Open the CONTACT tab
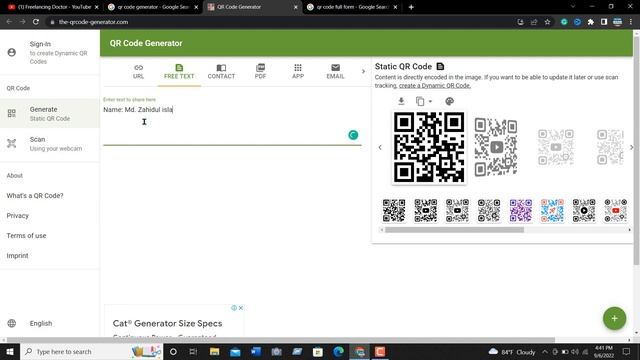640x360 pixels. tap(221, 71)
